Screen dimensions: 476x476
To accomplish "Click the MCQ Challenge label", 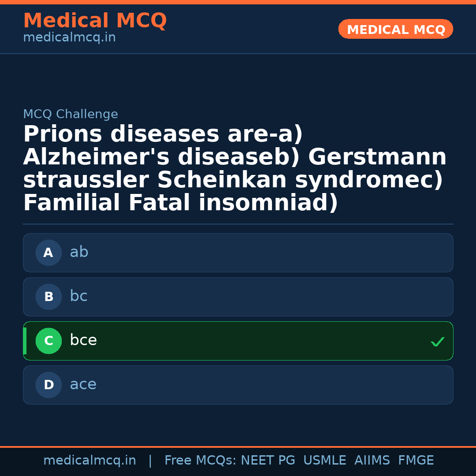I will click(x=71, y=114).
